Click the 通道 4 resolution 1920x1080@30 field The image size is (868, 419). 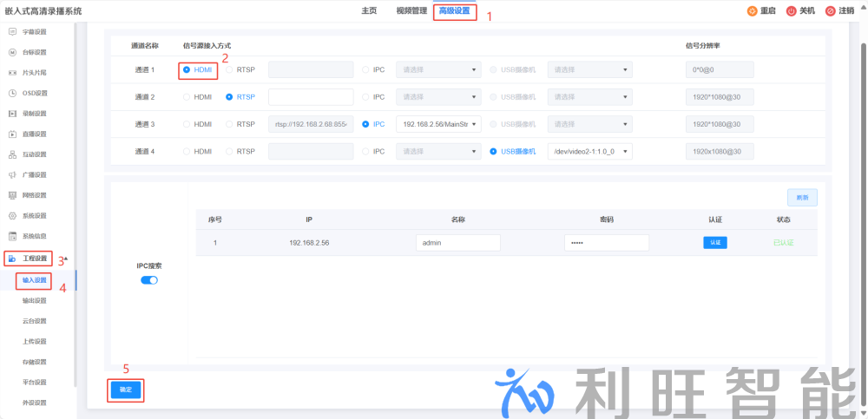pyautogui.click(x=720, y=151)
